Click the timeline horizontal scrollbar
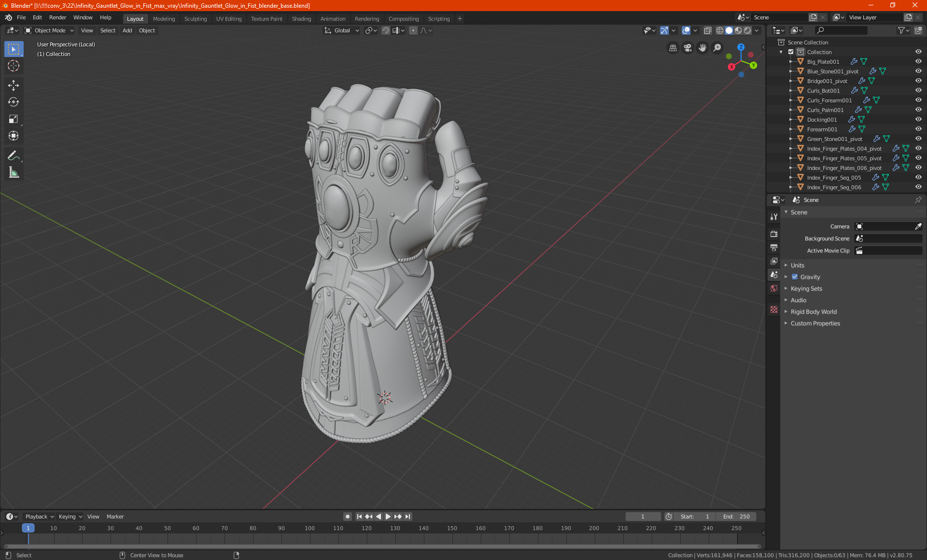 click(x=382, y=546)
